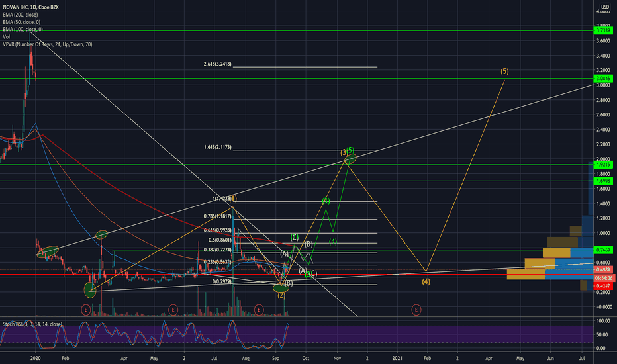Select the EMA (200, close) indicator legend
617x364 pixels.
21,15
